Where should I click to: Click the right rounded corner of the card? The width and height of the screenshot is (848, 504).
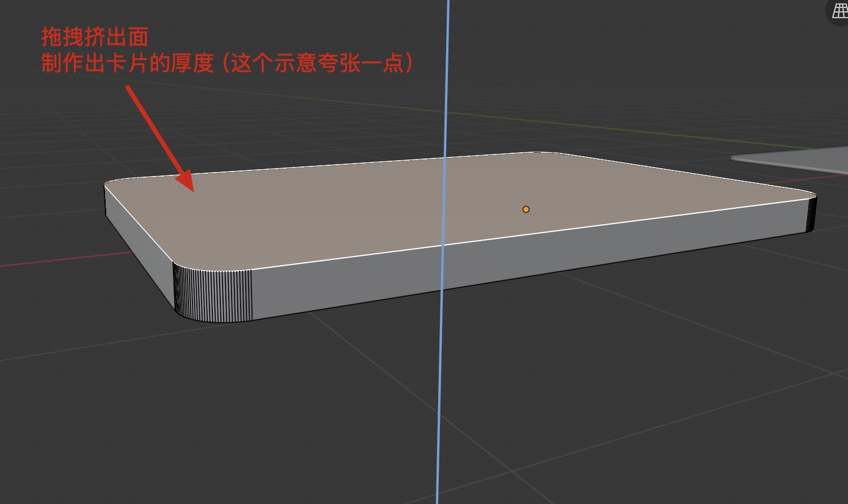[x=811, y=213]
